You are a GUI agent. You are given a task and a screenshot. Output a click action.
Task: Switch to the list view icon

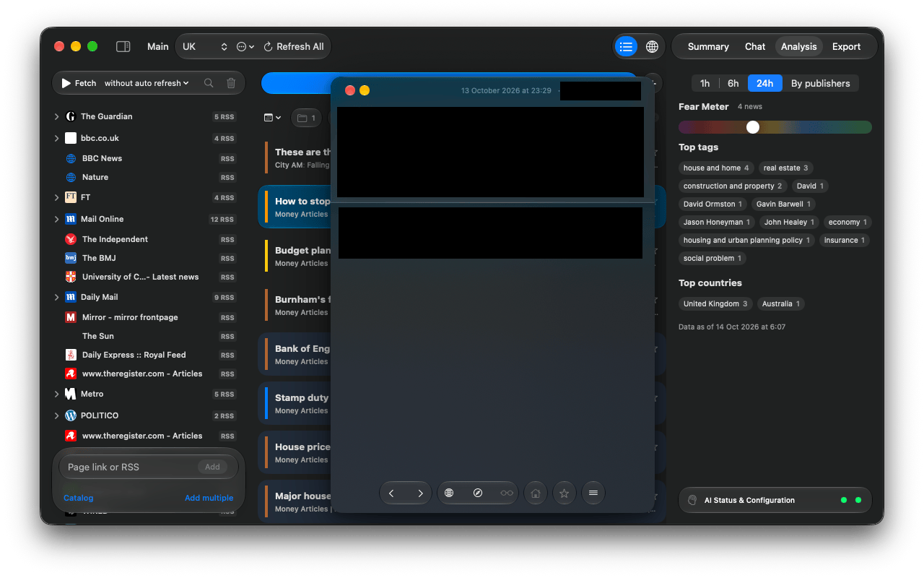626,46
